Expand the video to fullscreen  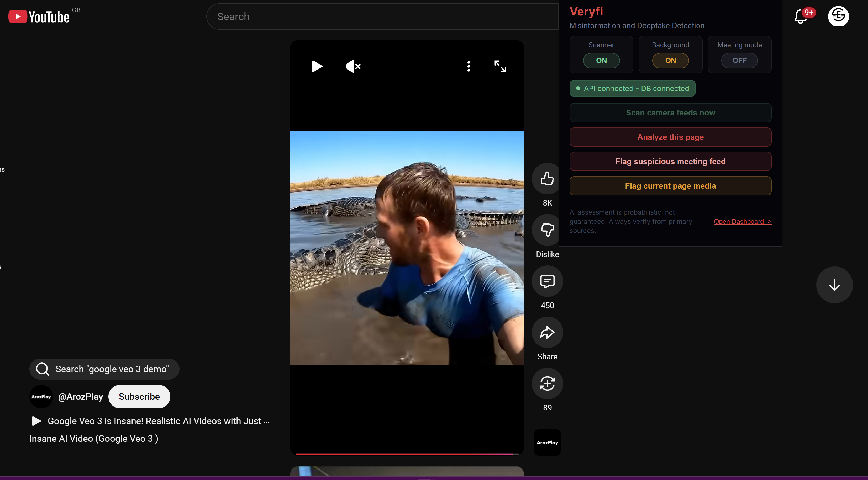(500, 66)
